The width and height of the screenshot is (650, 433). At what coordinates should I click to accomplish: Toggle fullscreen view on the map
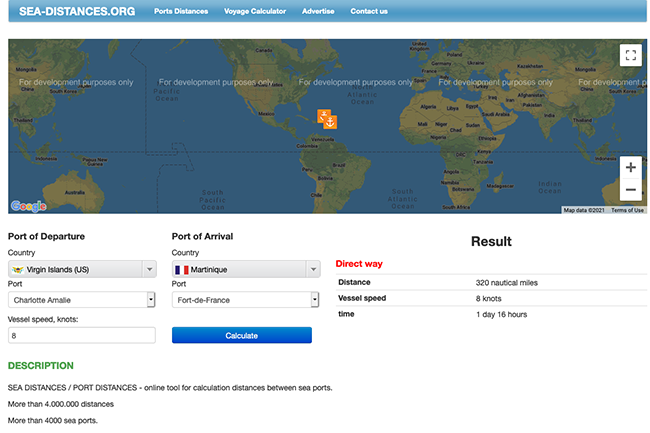[630, 56]
